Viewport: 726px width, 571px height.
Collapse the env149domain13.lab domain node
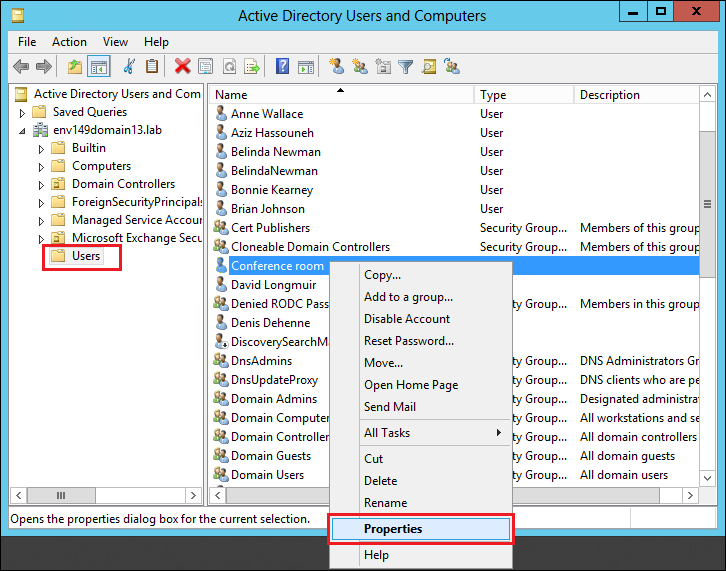pos(22,131)
